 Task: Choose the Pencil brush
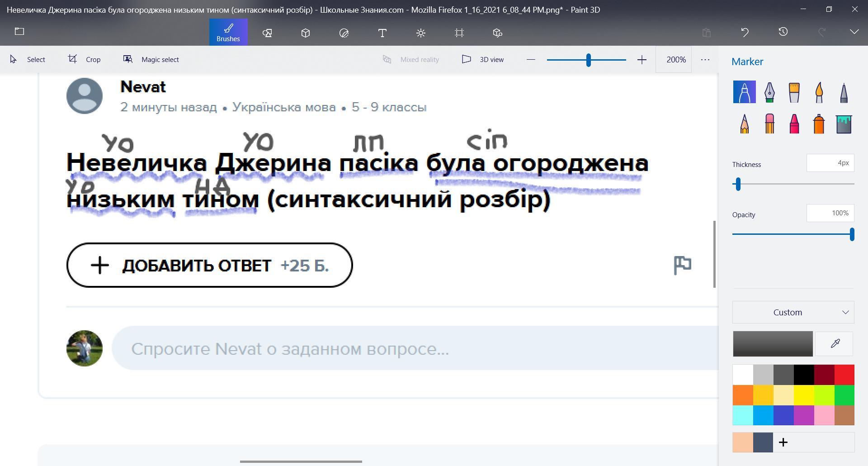[744, 124]
